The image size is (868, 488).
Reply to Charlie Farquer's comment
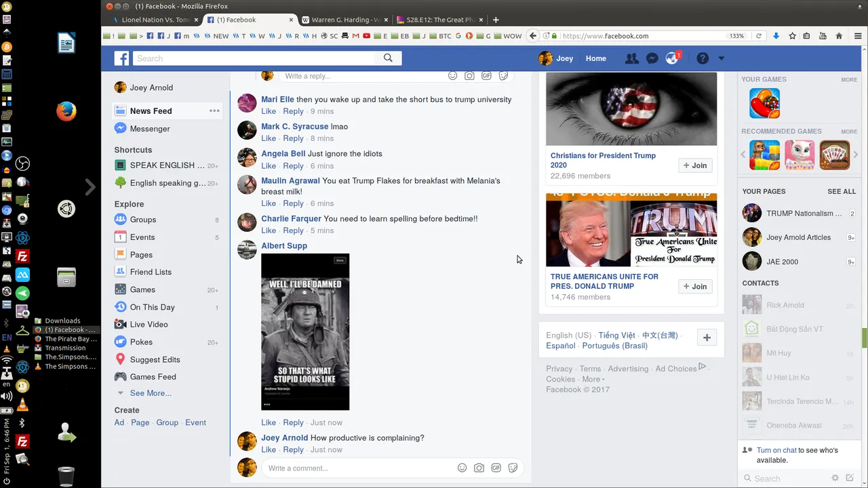[293, 230]
